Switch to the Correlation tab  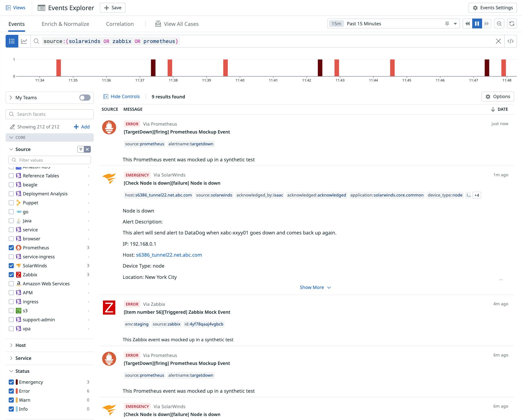pos(120,24)
